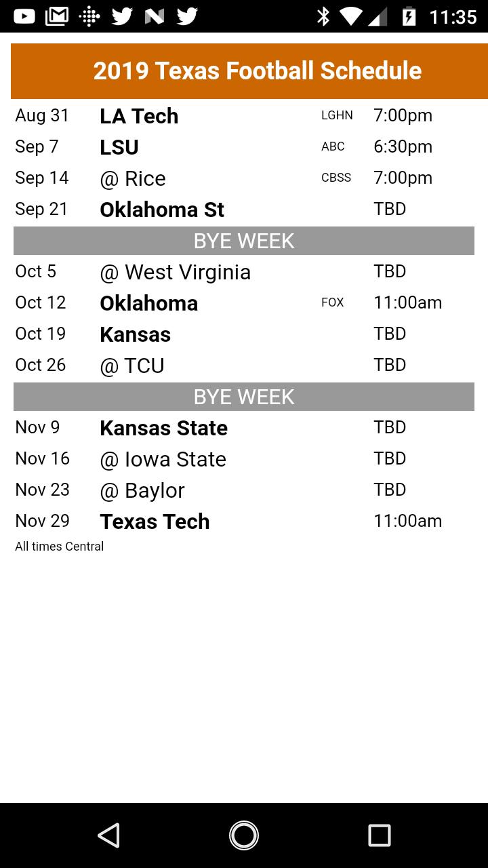This screenshot has height=868, width=488.
Task: Tap the recent apps square button
Action: [380, 835]
